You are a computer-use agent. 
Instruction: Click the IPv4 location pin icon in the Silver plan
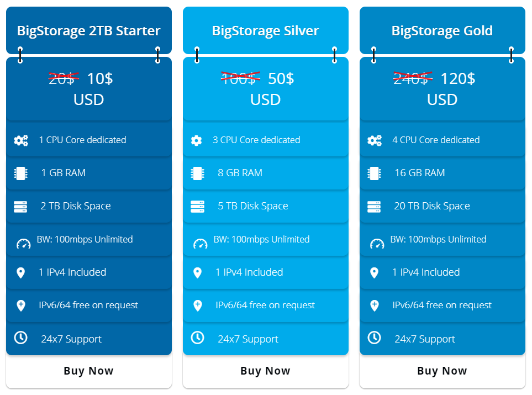[197, 273]
